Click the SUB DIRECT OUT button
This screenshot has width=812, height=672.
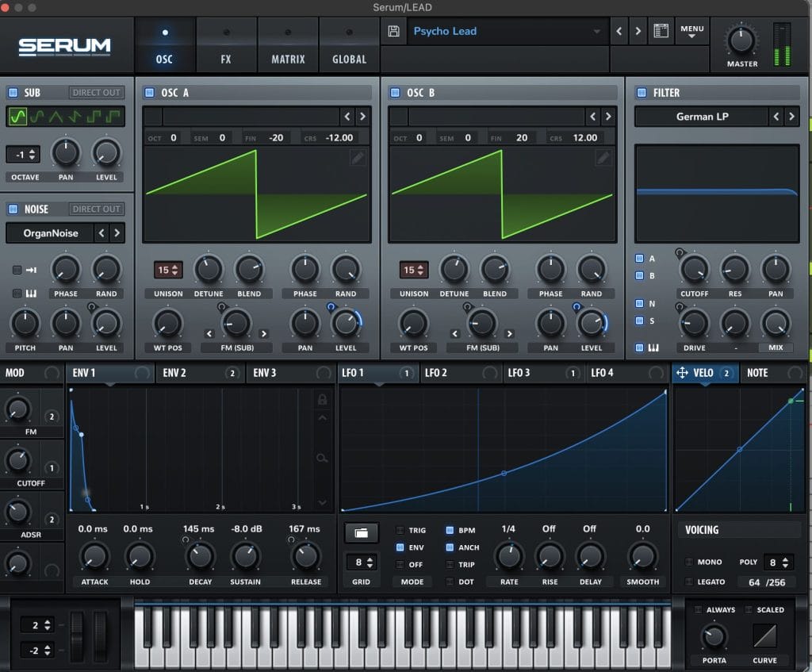pyautogui.click(x=96, y=93)
